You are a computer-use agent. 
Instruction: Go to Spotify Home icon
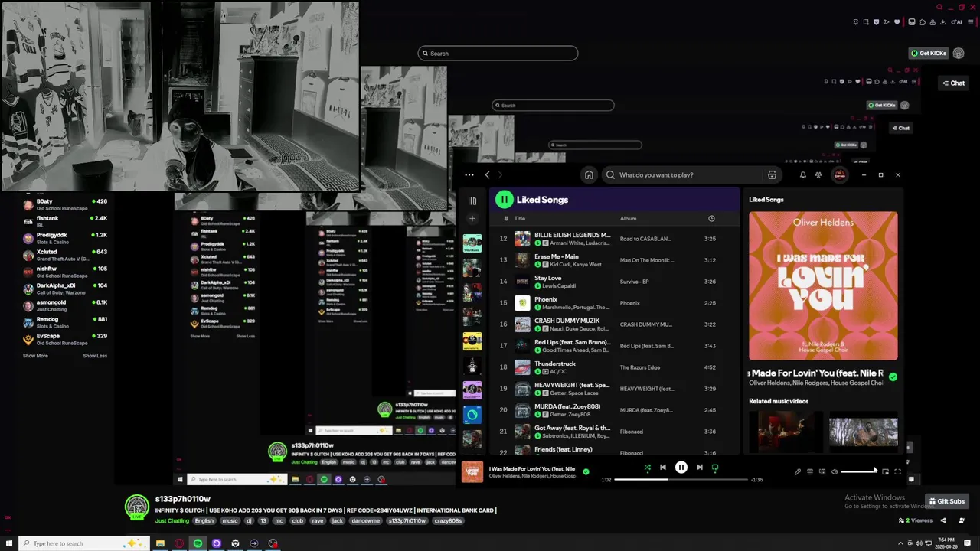(589, 175)
